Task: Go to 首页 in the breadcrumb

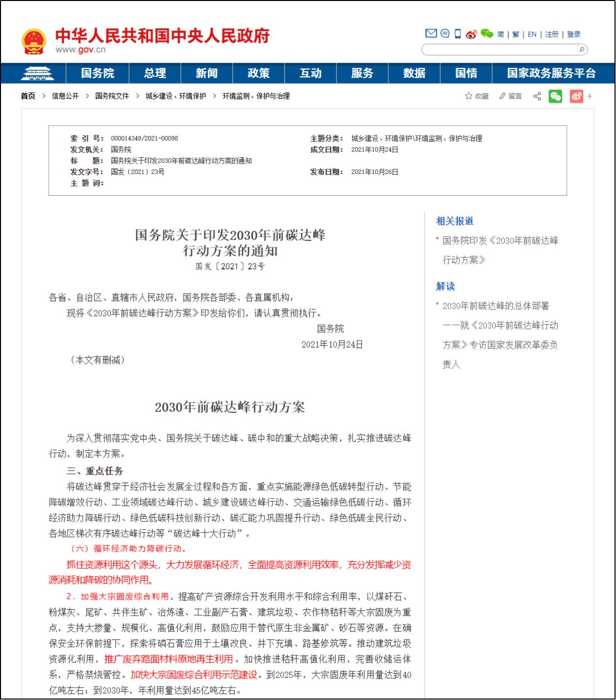Action: pyautogui.click(x=28, y=96)
